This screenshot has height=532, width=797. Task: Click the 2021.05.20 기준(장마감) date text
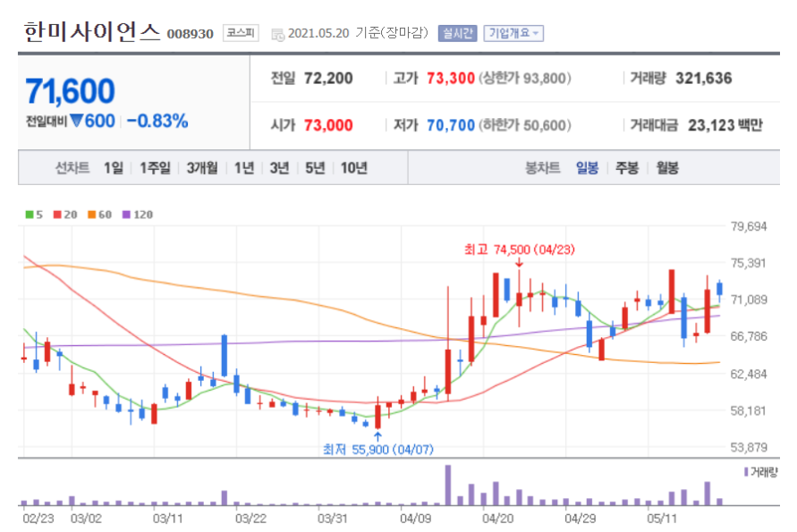click(358, 33)
